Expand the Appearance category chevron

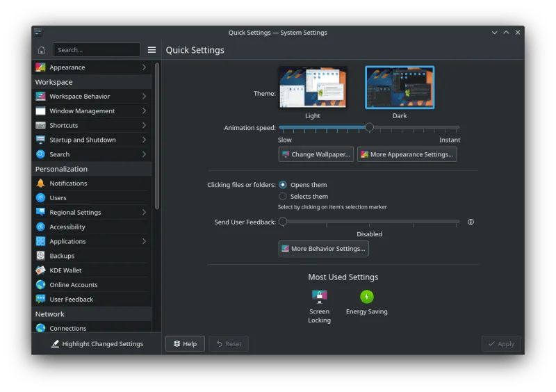(x=144, y=67)
